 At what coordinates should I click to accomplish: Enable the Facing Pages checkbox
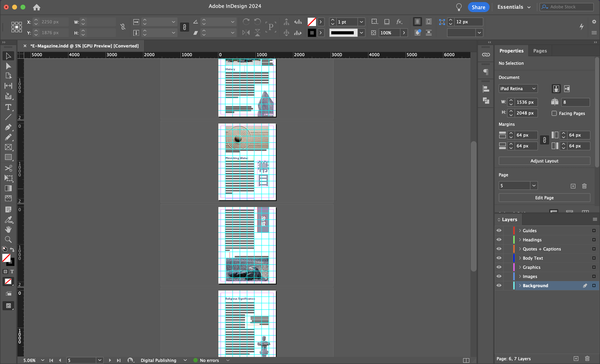554,113
